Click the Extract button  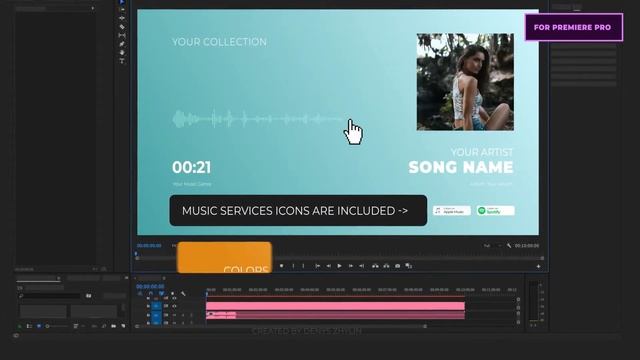(386, 266)
